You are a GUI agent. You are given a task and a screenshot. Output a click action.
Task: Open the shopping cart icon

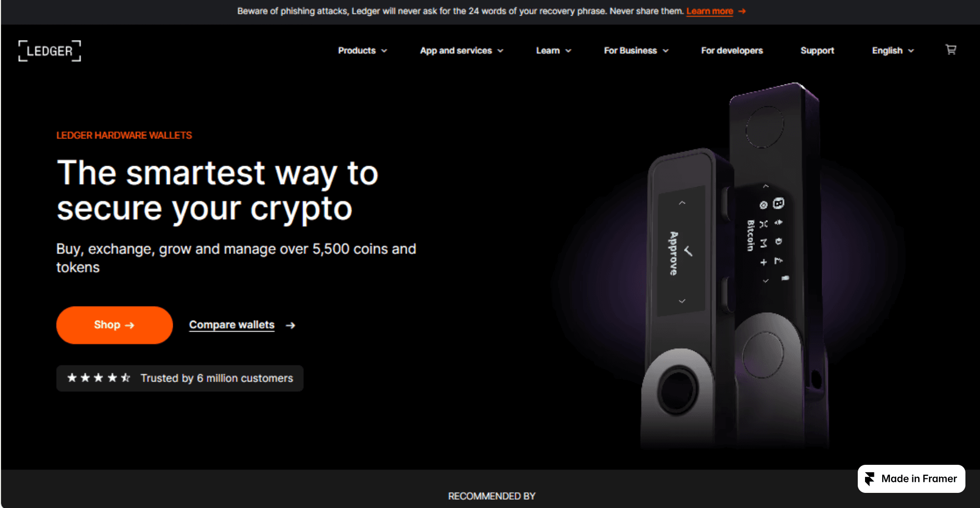pyautogui.click(x=951, y=50)
